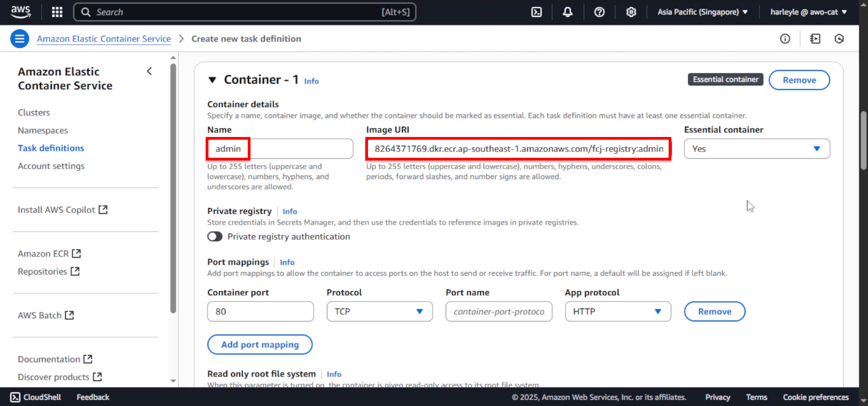Open the panel icon beside the info icon
Image resolution: width=868 pixels, height=406 pixels.
tap(815, 39)
